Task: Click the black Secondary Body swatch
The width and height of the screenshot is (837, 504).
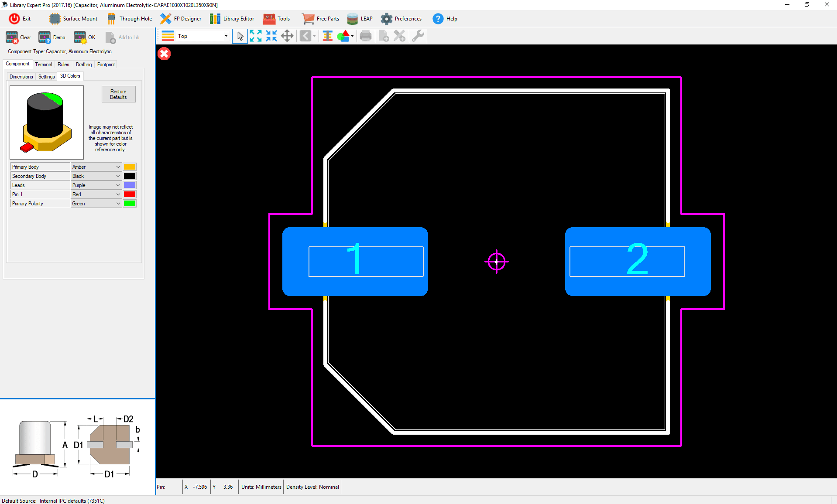Action: point(130,176)
